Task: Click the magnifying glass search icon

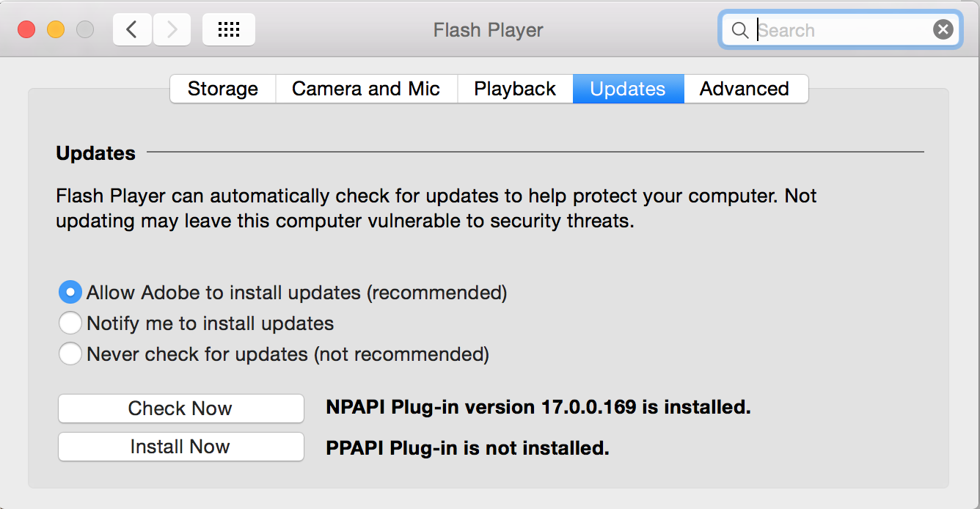Action: click(x=740, y=30)
